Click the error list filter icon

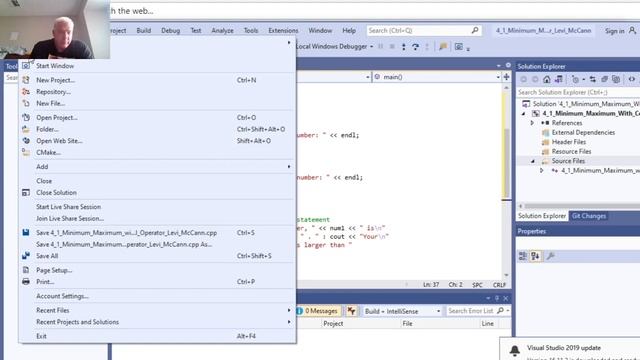pos(351,311)
